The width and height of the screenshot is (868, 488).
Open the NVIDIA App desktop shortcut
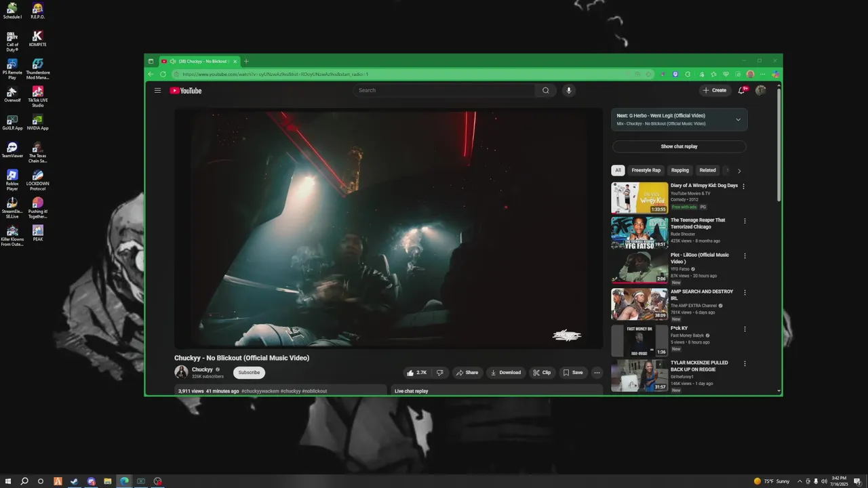click(38, 122)
